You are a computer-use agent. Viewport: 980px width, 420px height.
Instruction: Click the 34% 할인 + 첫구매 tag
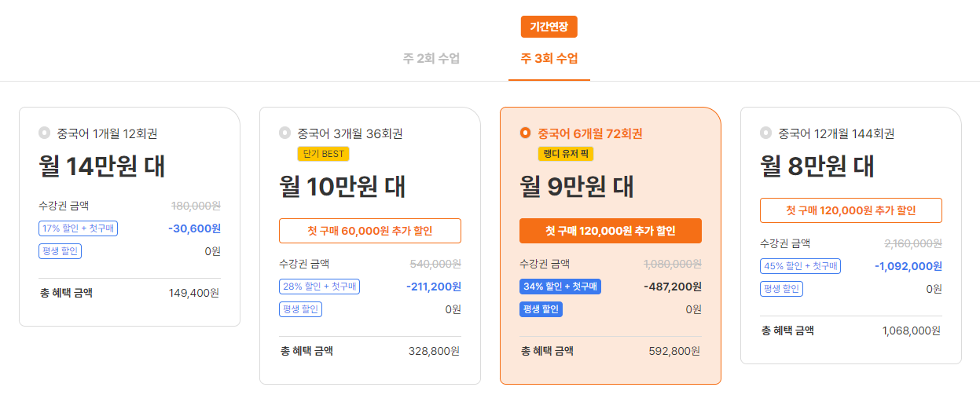[560, 287]
